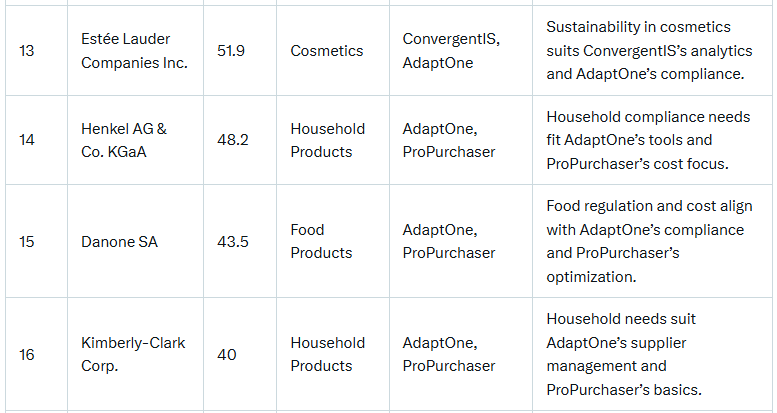This screenshot has height=413, width=777.
Task: Select Household Products cell in Henkel row
Action: [328, 140]
